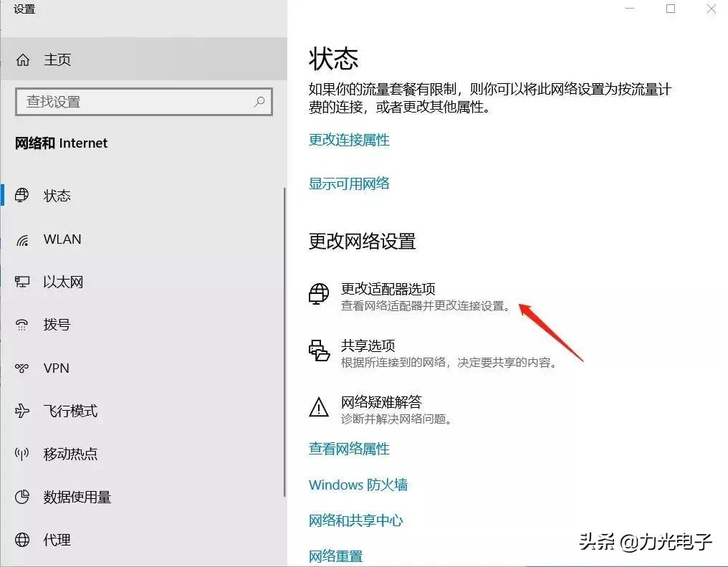Click the 共享选项 sharing icon

[319, 351]
